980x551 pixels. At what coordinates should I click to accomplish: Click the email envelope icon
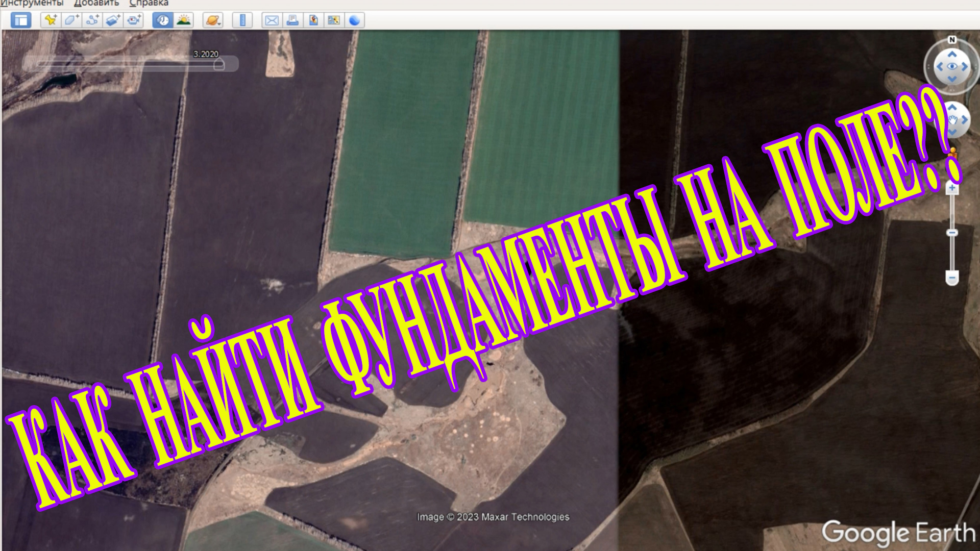[272, 20]
